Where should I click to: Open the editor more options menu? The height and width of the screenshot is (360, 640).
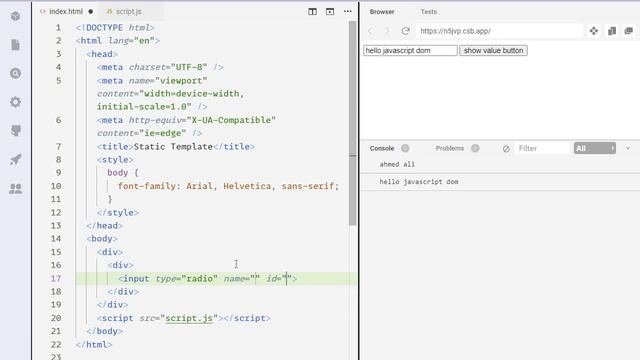pos(347,11)
